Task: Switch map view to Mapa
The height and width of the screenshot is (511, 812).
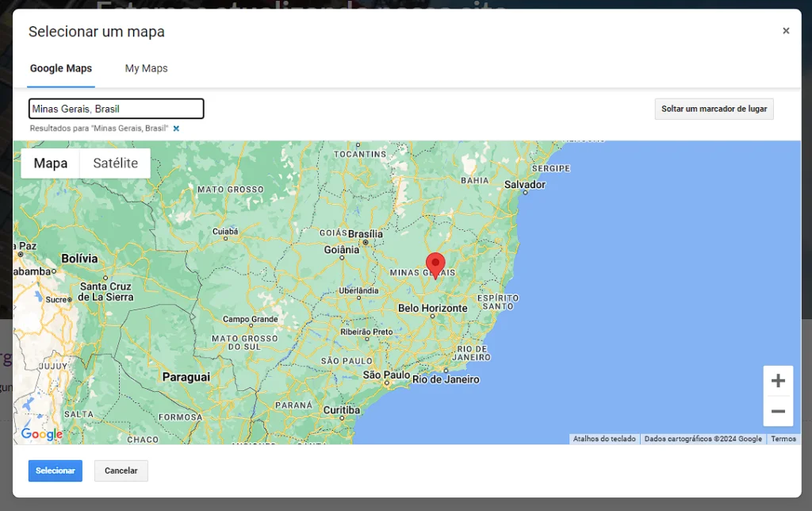Action: pos(51,163)
